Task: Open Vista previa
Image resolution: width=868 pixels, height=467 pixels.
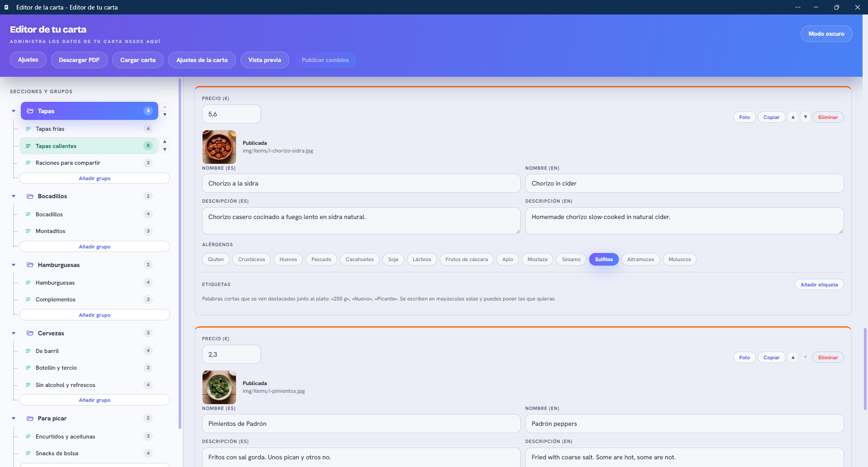Action: 264,60
